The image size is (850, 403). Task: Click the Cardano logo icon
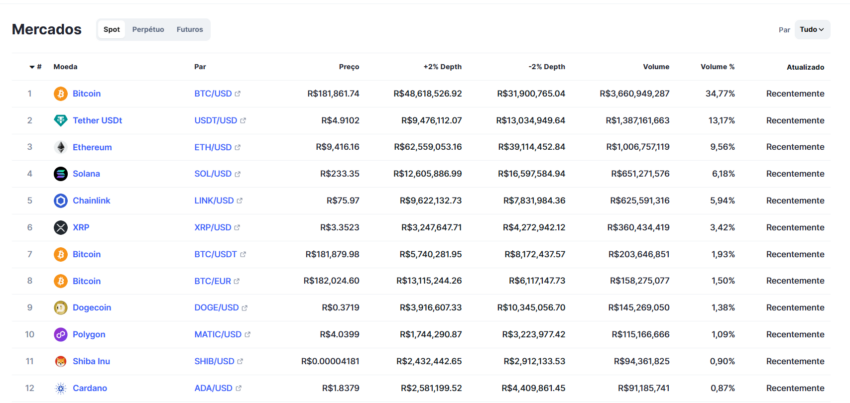pyautogui.click(x=61, y=388)
